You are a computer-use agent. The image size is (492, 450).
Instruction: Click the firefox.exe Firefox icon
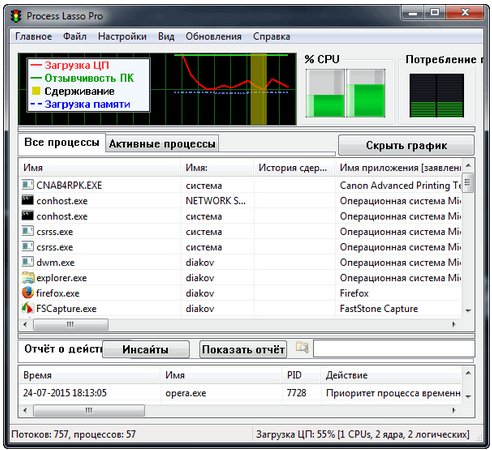point(28,293)
